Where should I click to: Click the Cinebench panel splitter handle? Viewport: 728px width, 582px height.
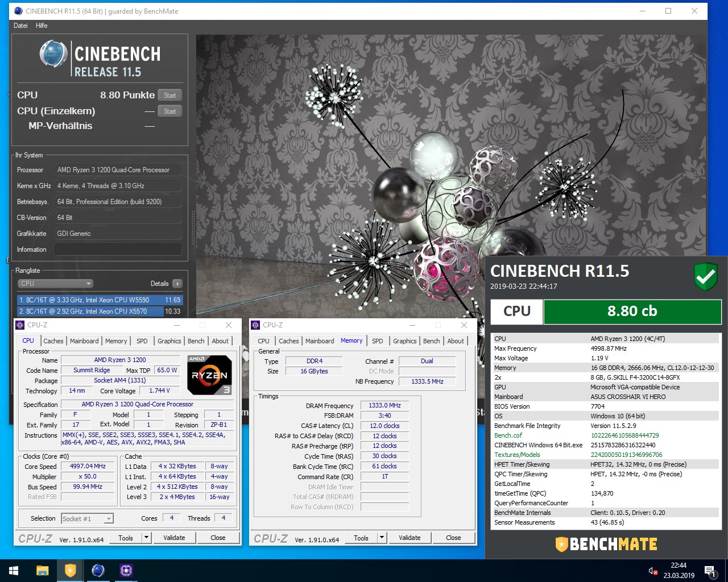point(193,228)
